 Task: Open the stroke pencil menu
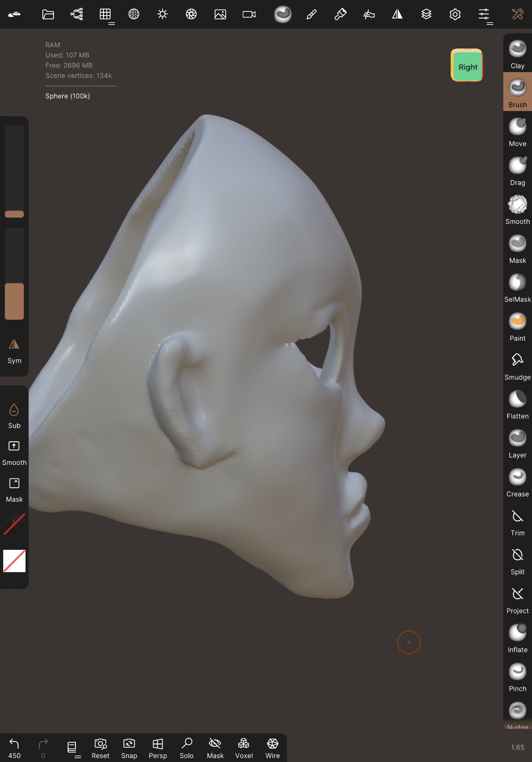312,14
